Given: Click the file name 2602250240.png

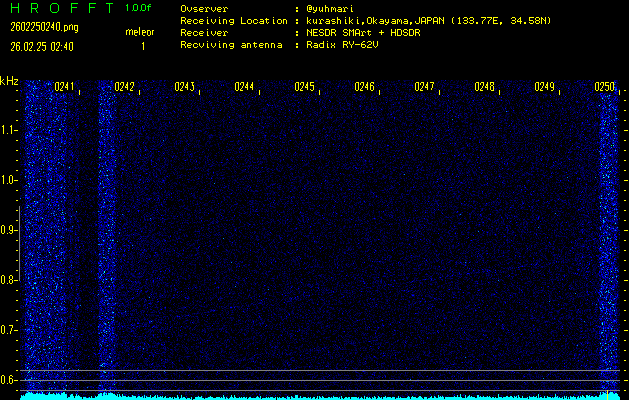Looking at the screenshot, I should [44, 27].
